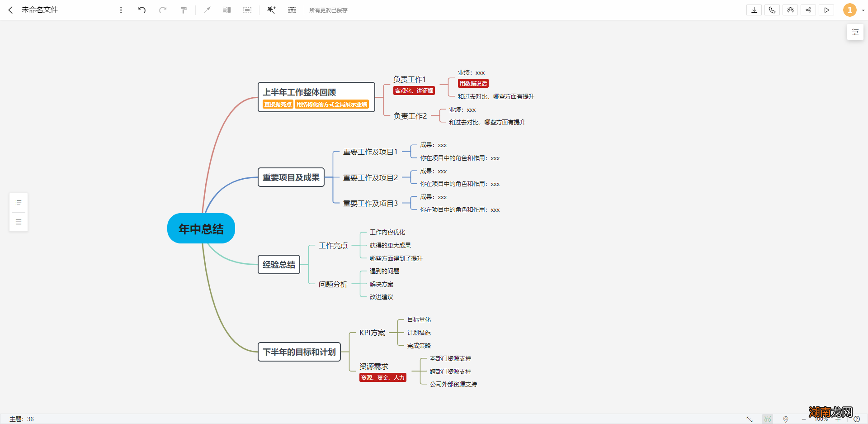Start presentation with the play button
The width and height of the screenshot is (868, 424).
click(x=827, y=10)
